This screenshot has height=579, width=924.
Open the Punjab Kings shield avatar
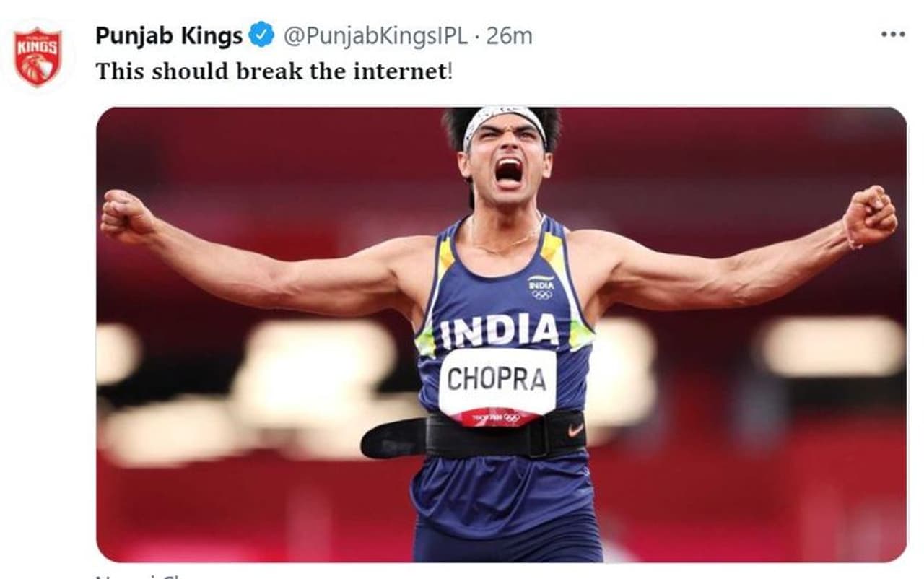tap(38, 56)
